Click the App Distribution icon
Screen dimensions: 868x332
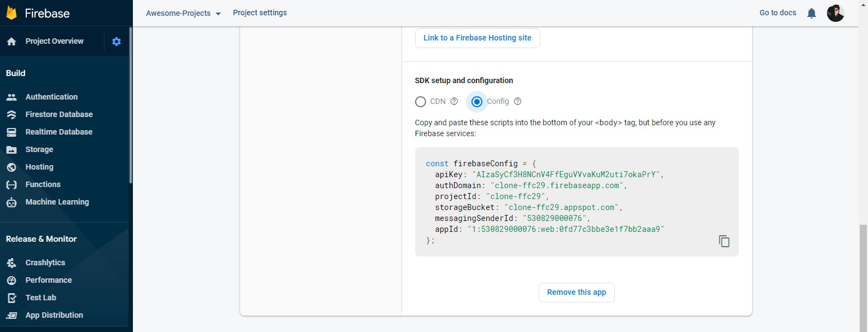point(11,316)
